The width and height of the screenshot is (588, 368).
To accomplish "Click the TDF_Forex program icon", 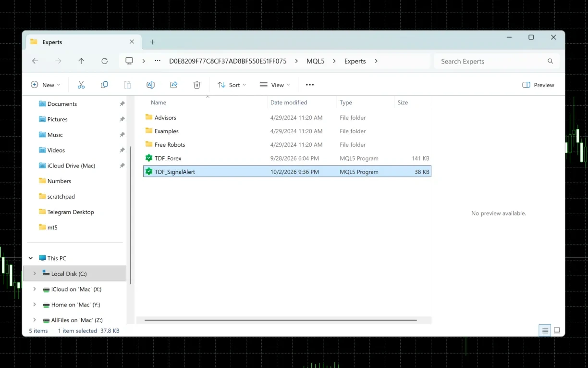I will 149,158.
